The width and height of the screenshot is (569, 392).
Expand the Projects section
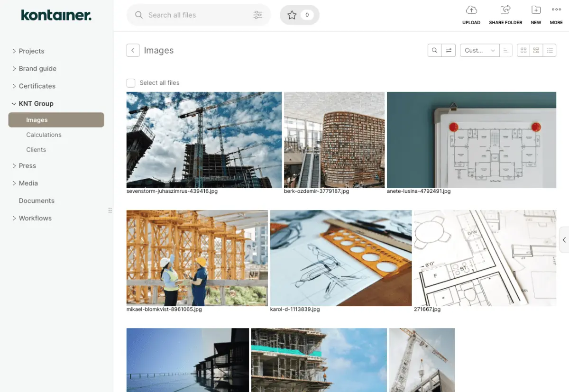point(31,51)
